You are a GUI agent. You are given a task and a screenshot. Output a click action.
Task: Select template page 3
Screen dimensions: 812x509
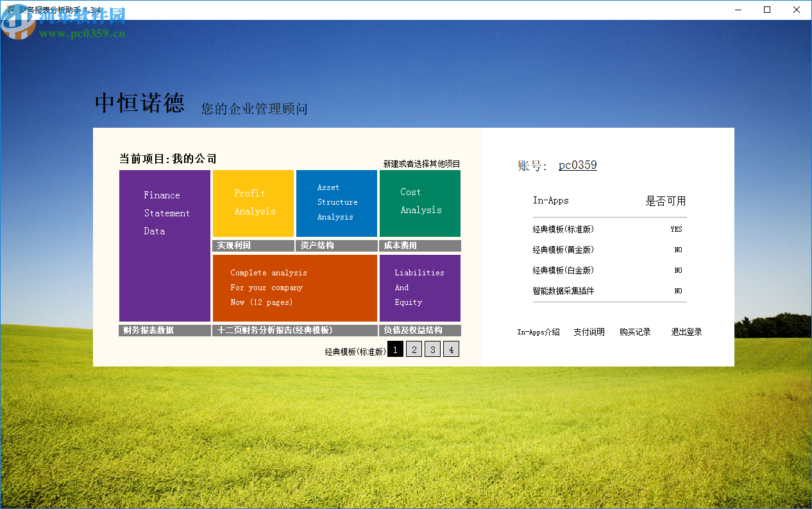[x=432, y=349]
